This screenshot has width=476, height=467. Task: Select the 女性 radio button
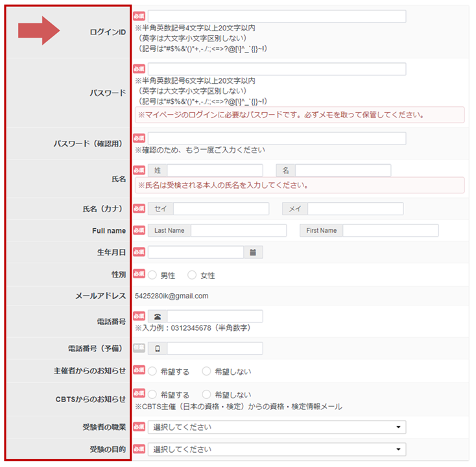[x=192, y=275]
